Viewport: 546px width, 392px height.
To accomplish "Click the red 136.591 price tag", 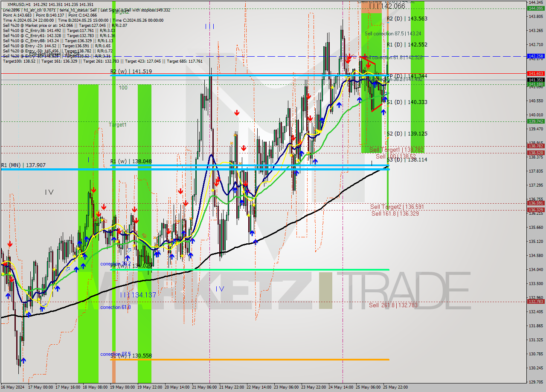I will point(535,203).
